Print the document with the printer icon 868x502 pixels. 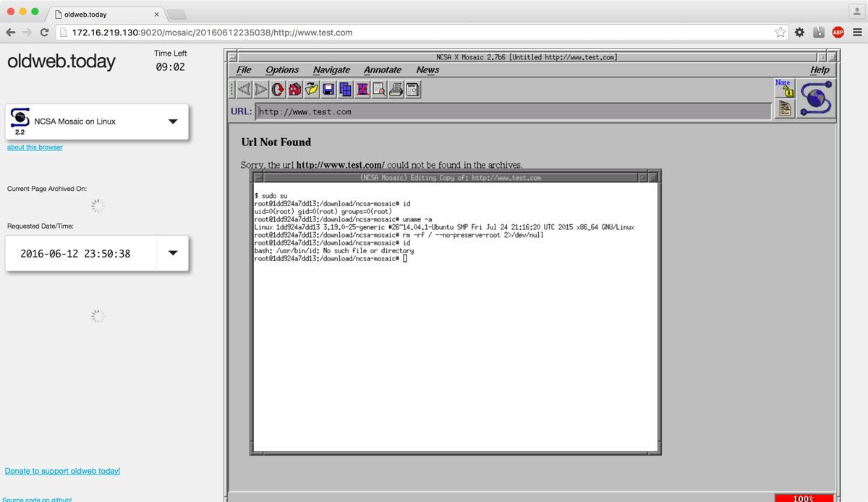point(396,90)
